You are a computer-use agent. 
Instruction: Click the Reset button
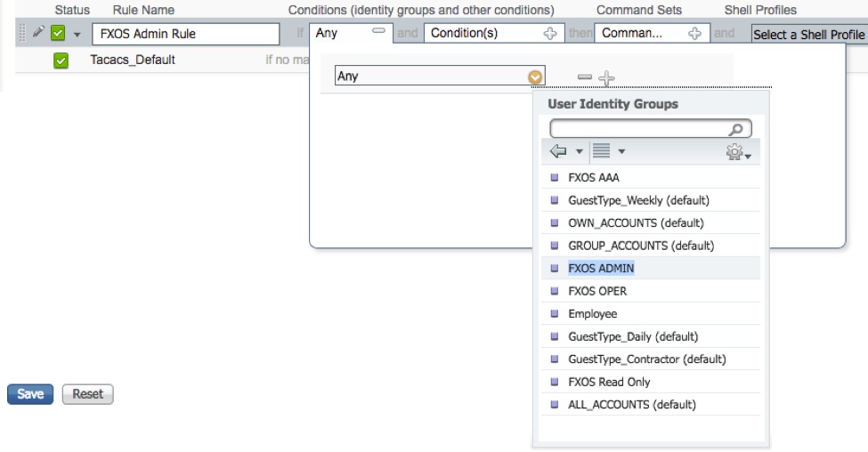point(88,394)
